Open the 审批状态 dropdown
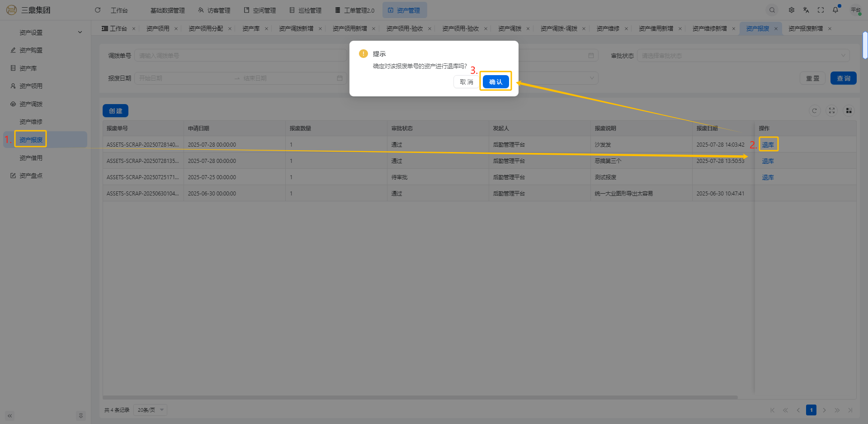This screenshot has width=868, height=424. pyautogui.click(x=743, y=56)
